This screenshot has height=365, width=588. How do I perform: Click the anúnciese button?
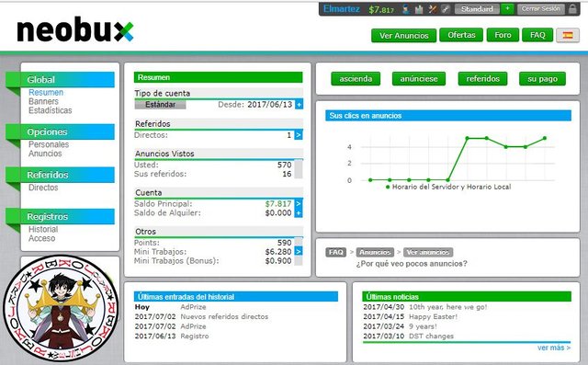419,79
